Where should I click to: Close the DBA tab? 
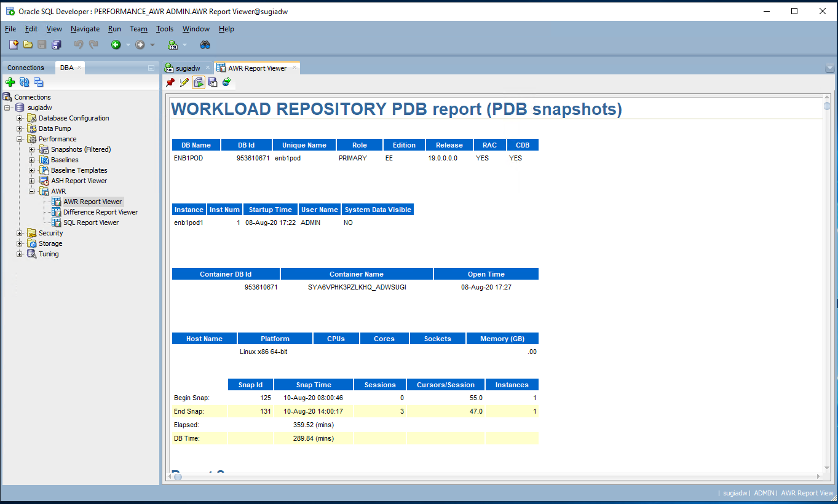[x=79, y=68]
